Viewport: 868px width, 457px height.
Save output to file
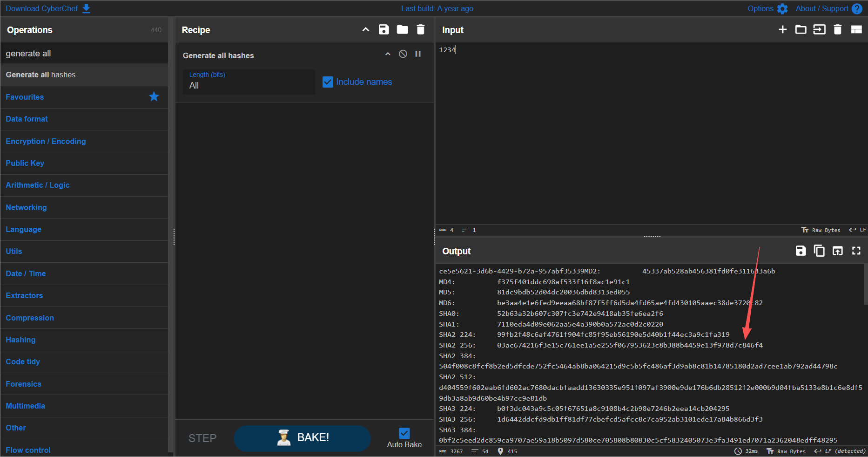(x=801, y=251)
